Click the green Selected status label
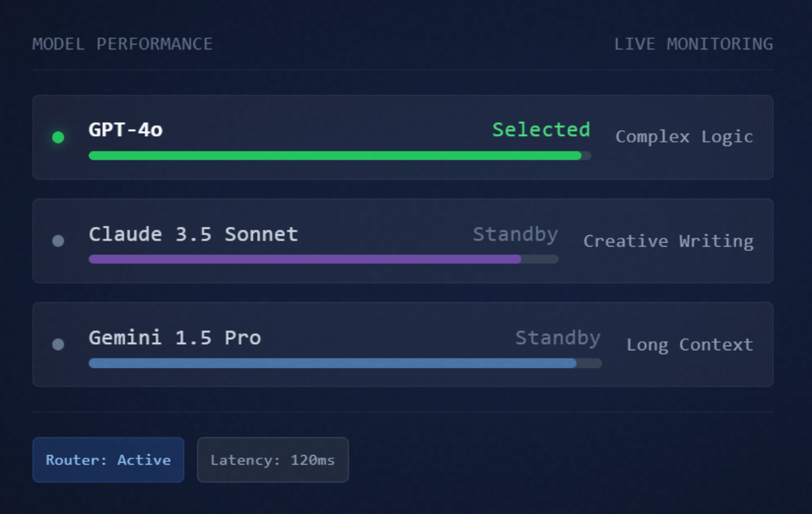Image resolution: width=812 pixels, height=514 pixels. (x=541, y=130)
